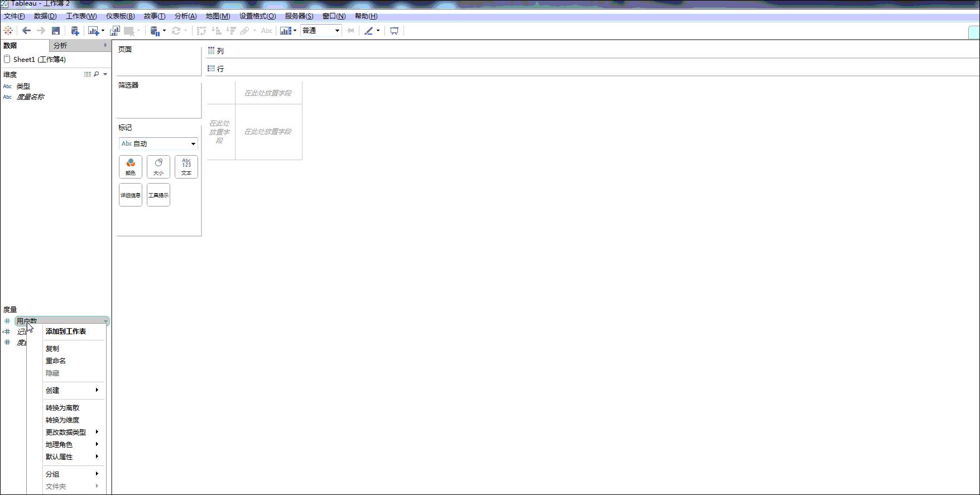Expand the 创建 submenu in context menu

[x=75, y=391]
